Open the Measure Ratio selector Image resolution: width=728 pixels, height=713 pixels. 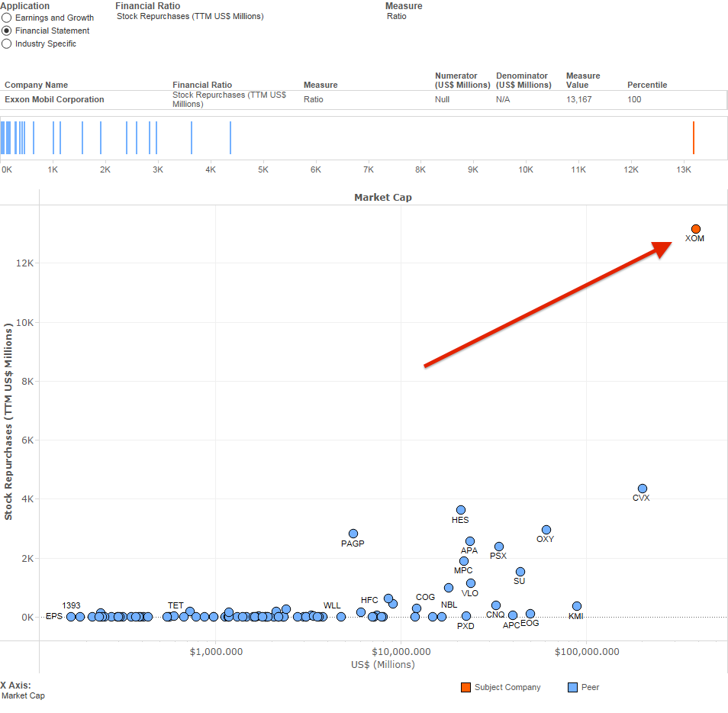[397, 16]
